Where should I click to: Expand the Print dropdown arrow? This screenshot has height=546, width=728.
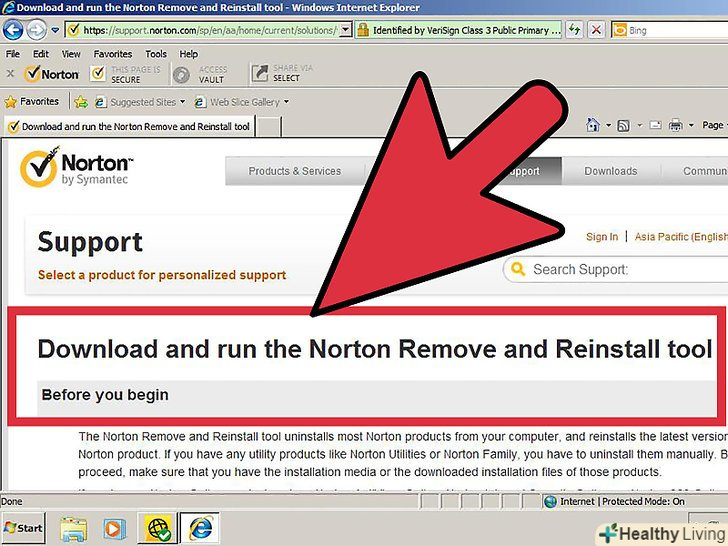point(691,125)
